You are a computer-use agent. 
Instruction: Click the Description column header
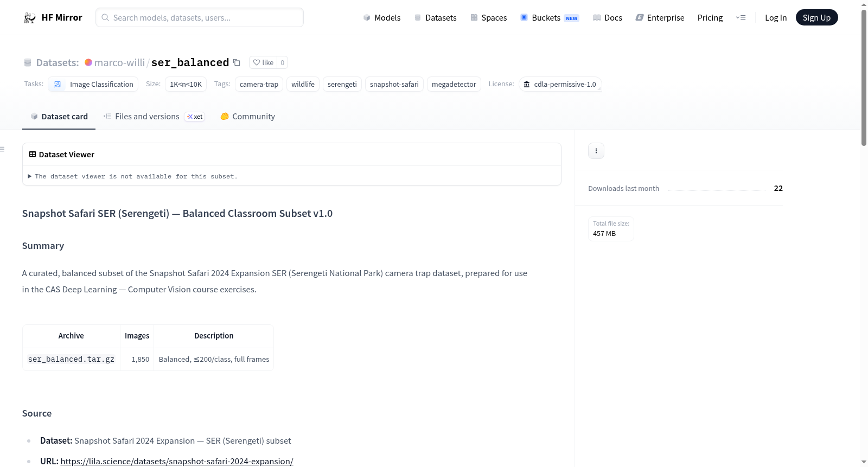tap(214, 336)
